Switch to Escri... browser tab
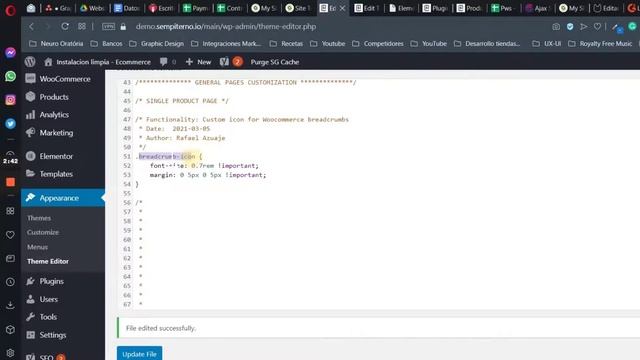640x360 pixels. pyautogui.click(x=161, y=8)
